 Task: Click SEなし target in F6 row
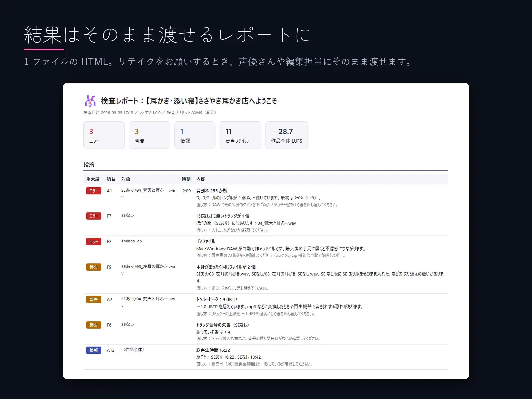pyautogui.click(x=127, y=324)
